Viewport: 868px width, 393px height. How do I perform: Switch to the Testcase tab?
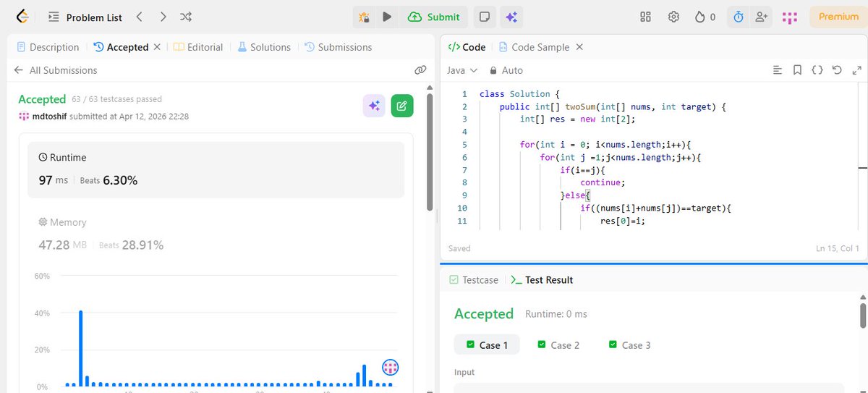[474, 280]
